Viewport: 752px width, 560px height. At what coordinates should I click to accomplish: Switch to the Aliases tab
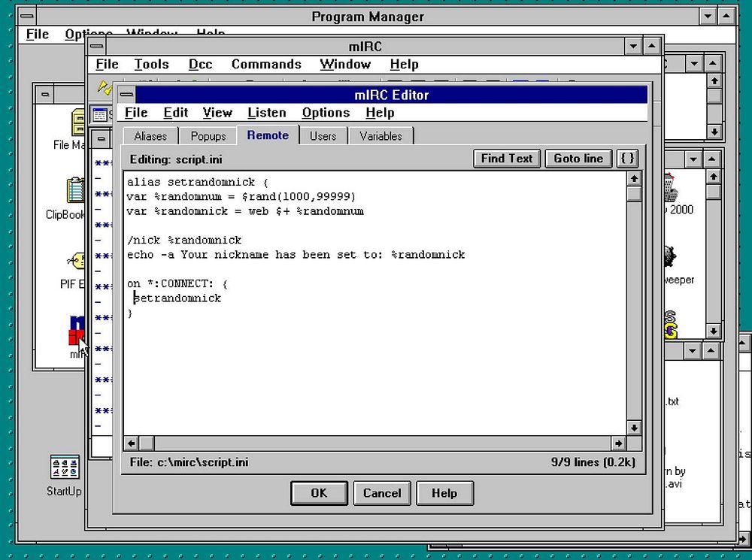pyautogui.click(x=150, y=136)
